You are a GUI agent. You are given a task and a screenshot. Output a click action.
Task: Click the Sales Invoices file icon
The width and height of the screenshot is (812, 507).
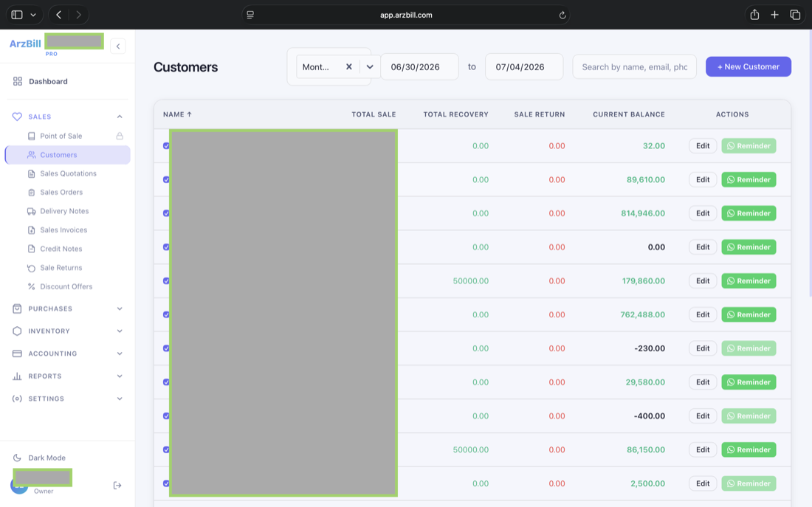[x=32, y=230]
